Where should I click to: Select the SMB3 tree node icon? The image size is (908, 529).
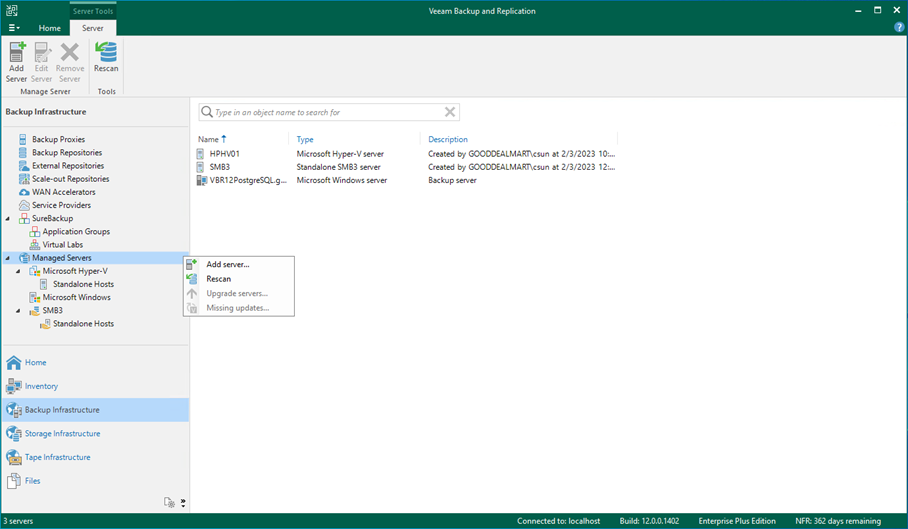pos(35,310)
